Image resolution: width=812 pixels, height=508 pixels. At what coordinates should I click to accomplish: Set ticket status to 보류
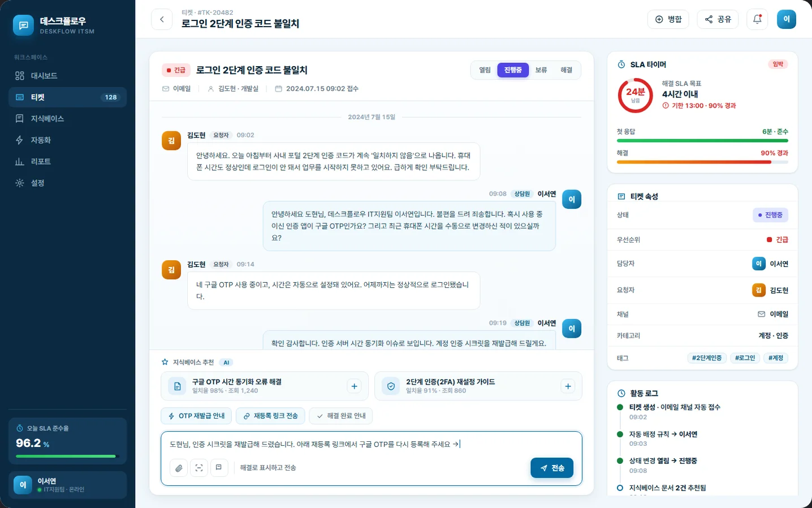(x=541, y=70)
